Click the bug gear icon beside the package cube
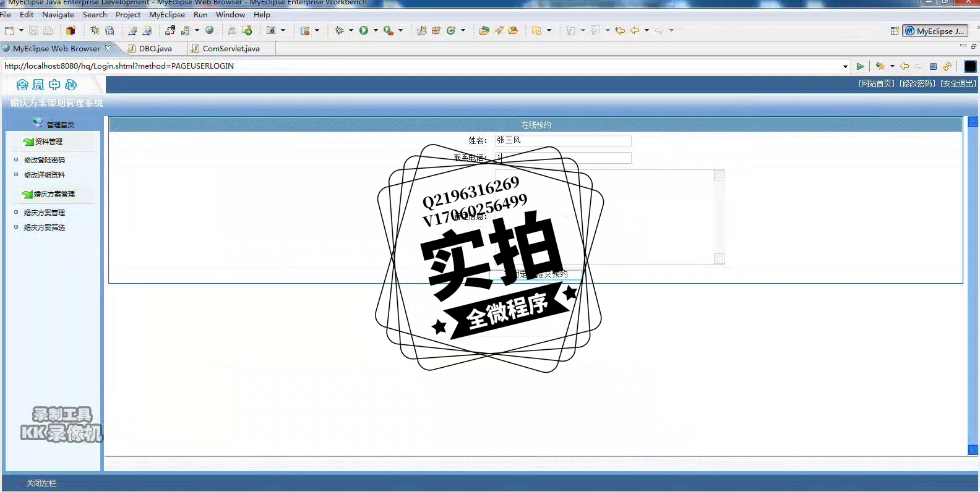Image resolution: width=980 pixels, height=492 pixels. point(95,30)
